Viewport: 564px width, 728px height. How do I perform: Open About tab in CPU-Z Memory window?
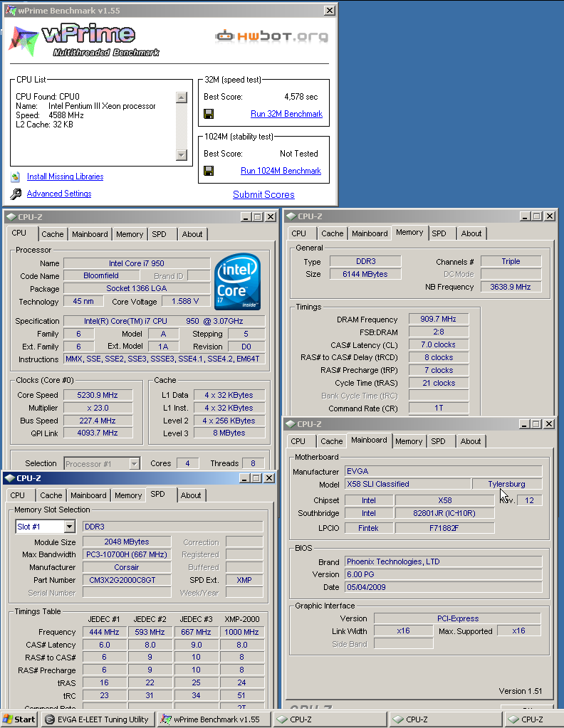coord(471,233)
